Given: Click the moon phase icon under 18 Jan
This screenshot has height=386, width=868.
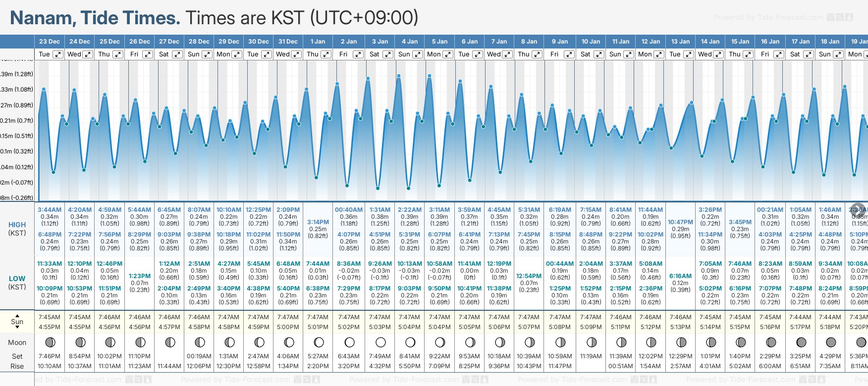Looking at the screenshot, I should click(831, 342).
